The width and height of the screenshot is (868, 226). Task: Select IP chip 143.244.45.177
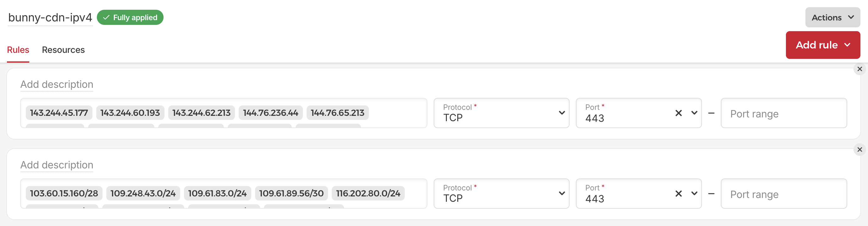(58, 113)
